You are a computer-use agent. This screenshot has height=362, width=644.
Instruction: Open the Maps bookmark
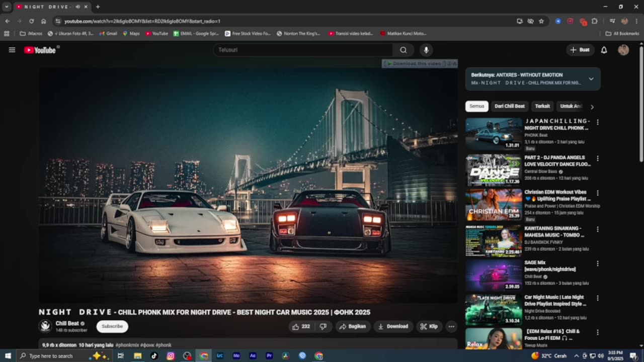click(131, 34)
